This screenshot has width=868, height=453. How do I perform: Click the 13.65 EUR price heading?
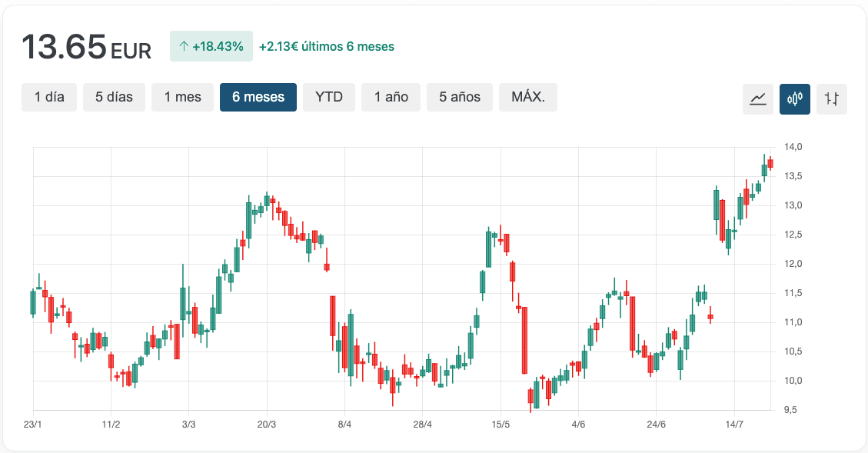coord(86,47)
